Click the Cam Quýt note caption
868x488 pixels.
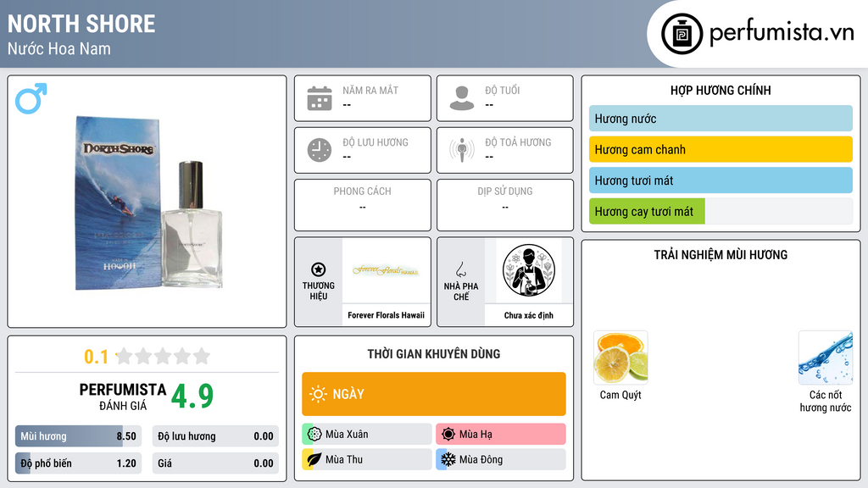point(620,395)
